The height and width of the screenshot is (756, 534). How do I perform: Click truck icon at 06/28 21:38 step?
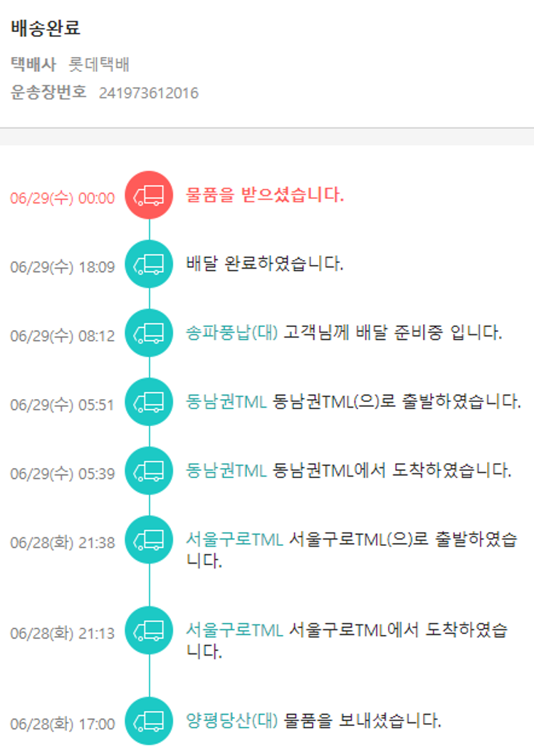(149, 540)
